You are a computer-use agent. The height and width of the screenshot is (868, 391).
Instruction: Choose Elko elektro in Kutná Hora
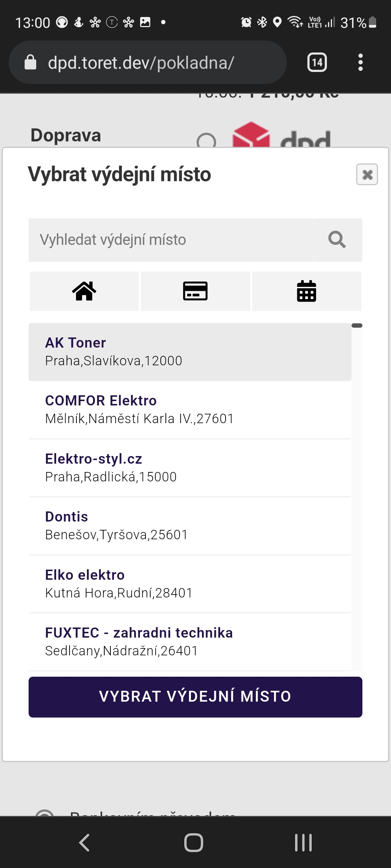[190, 584]
